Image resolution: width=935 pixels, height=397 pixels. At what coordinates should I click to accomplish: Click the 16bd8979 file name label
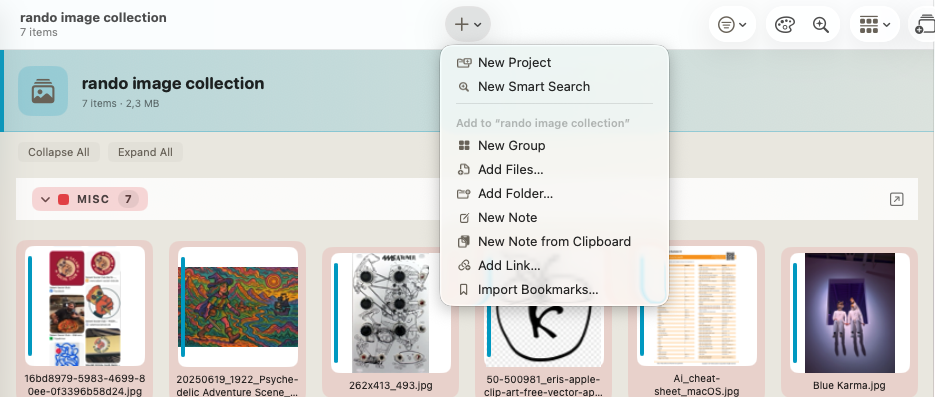click(x=85, y=385)
